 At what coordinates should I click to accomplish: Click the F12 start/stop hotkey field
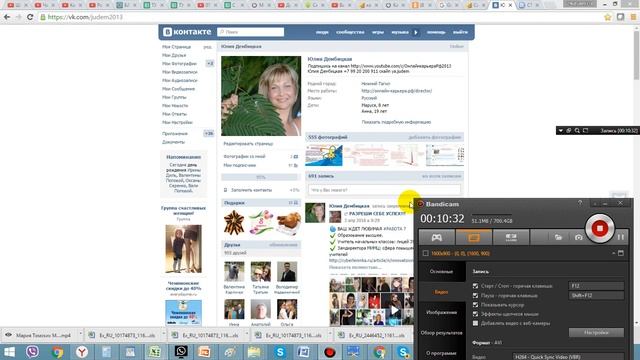(596, 286)
